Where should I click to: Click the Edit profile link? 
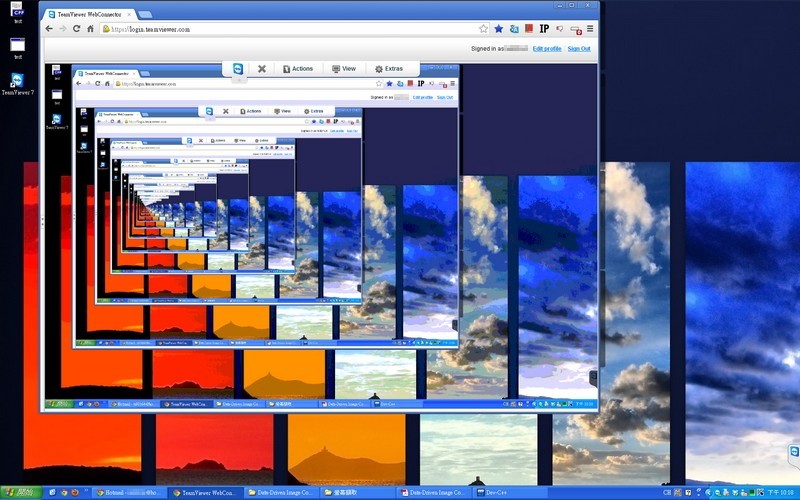pos(546,48)
